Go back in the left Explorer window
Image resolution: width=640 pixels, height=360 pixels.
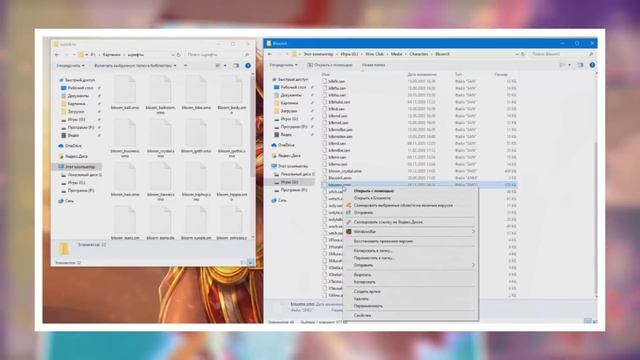click(x=57, y=54)
